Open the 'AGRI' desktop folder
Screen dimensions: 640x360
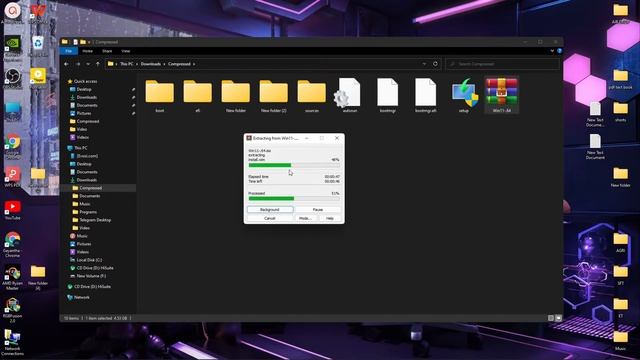[620, 239]
